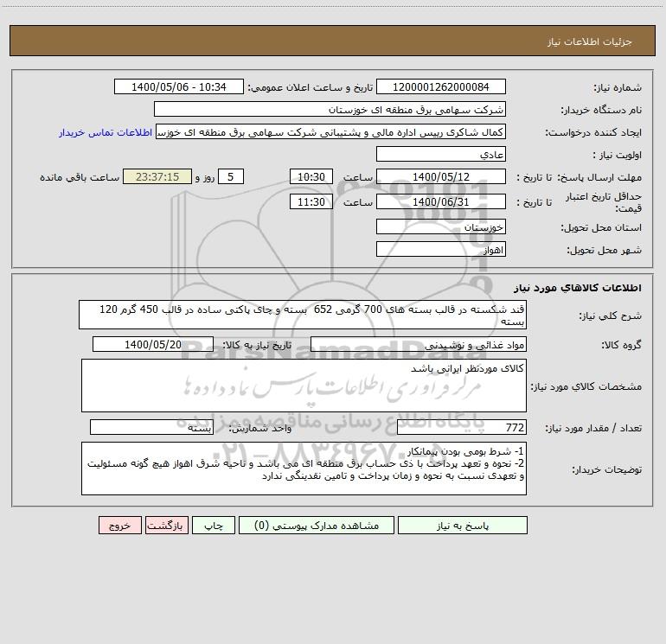Select the شماره نیاز field 1200001262000084
This screenshot has width=666, height=644.
pyautogui.click(x=441, y=86)
